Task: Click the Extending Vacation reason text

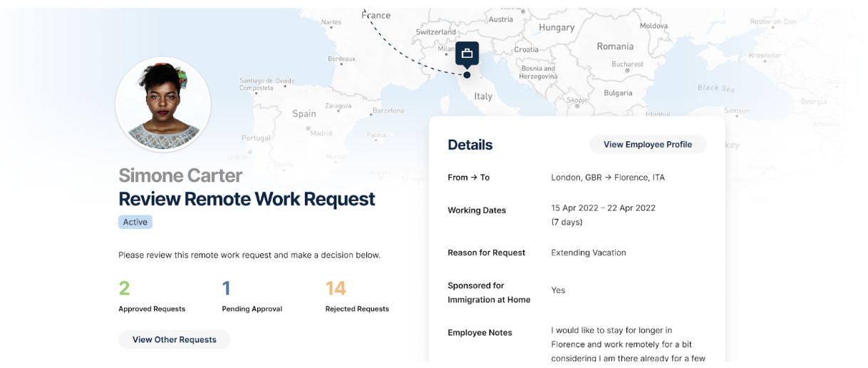Action: click(588, 252)
